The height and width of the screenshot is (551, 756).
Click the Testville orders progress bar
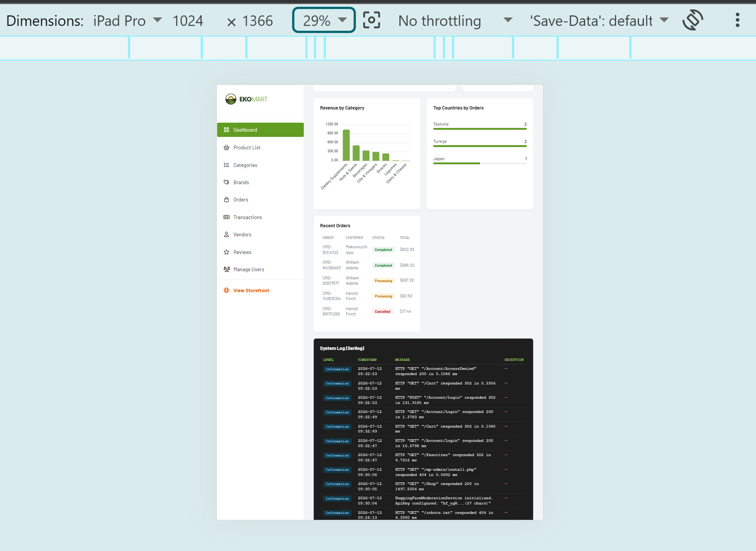coord(480,129)
